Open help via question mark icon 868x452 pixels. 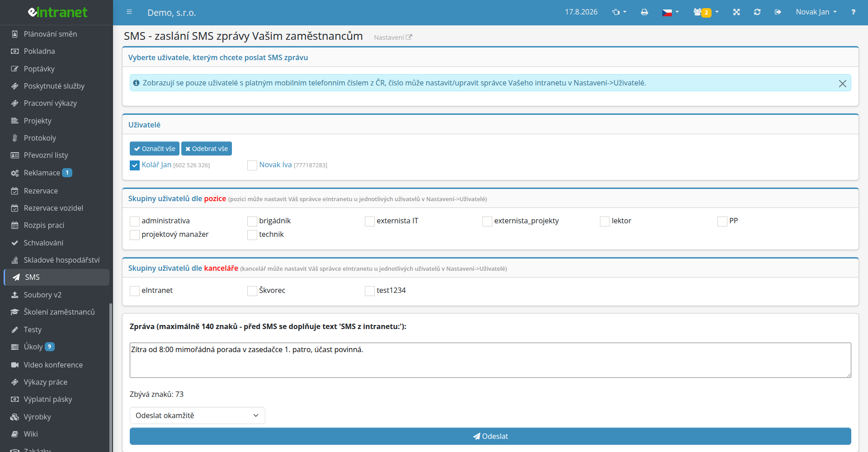[x=853, y=12]
